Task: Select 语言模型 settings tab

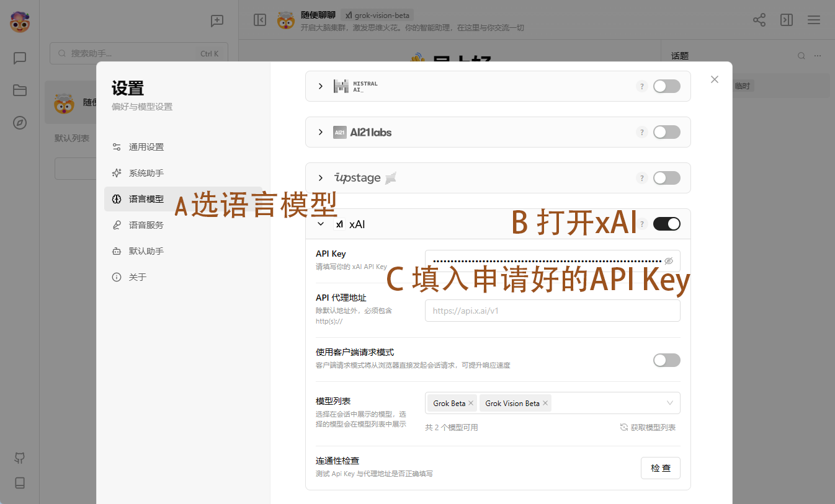Action: [184, 199]
